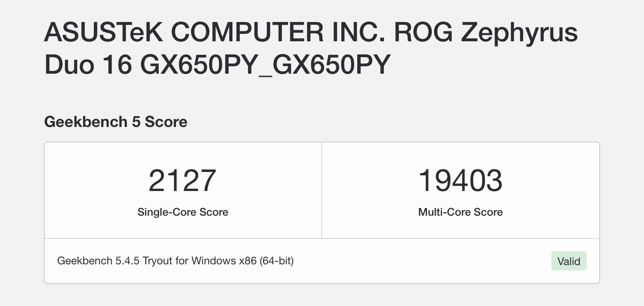The height and width of the screenshot is (306, 644).
Task: Click the (64-bit) text in the footer
Action: click(x=276, y=261)
